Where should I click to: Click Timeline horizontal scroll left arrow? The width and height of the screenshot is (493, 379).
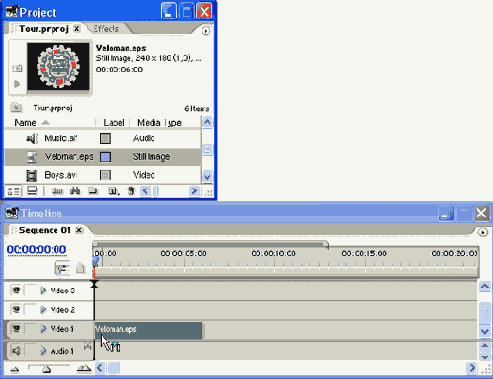point(99,368)
